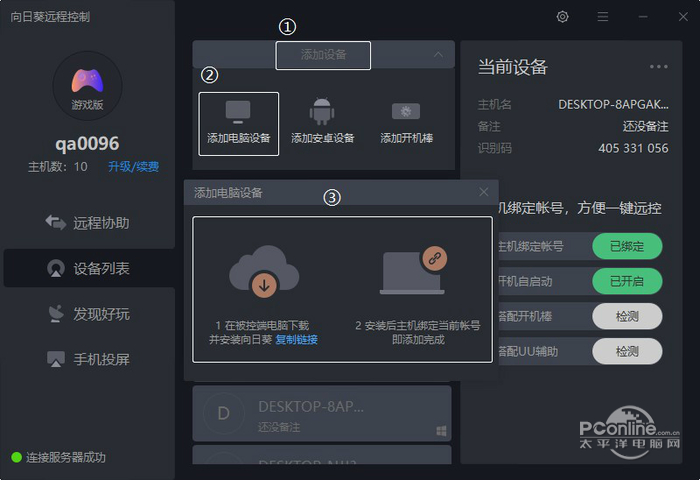Screen dimensions: 700x480
Task: Click the 手机投屏 screen icon
Action: pos(56,359)
